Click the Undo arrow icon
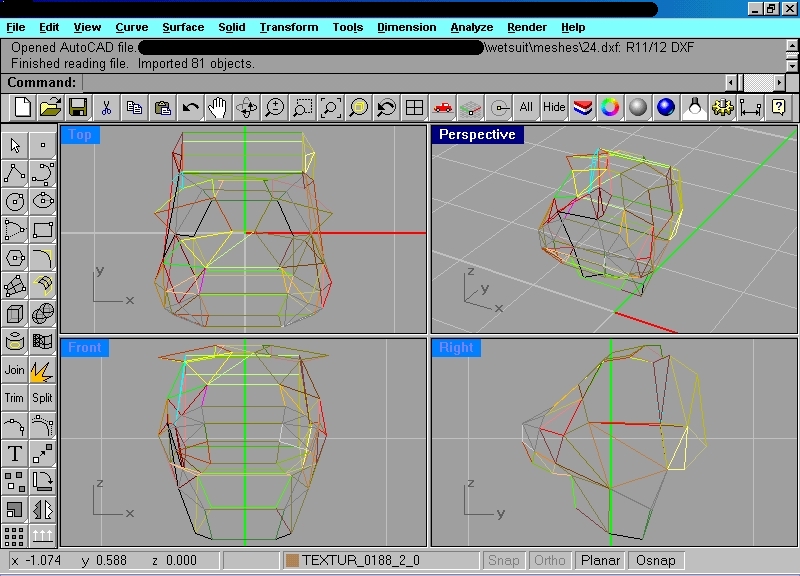This screenshot has height=576, width=800. pos(190,107)
